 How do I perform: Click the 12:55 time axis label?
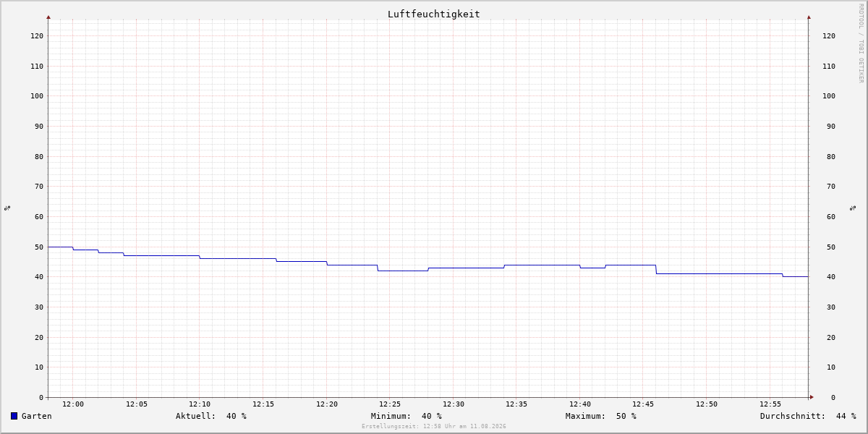point(770,404)
